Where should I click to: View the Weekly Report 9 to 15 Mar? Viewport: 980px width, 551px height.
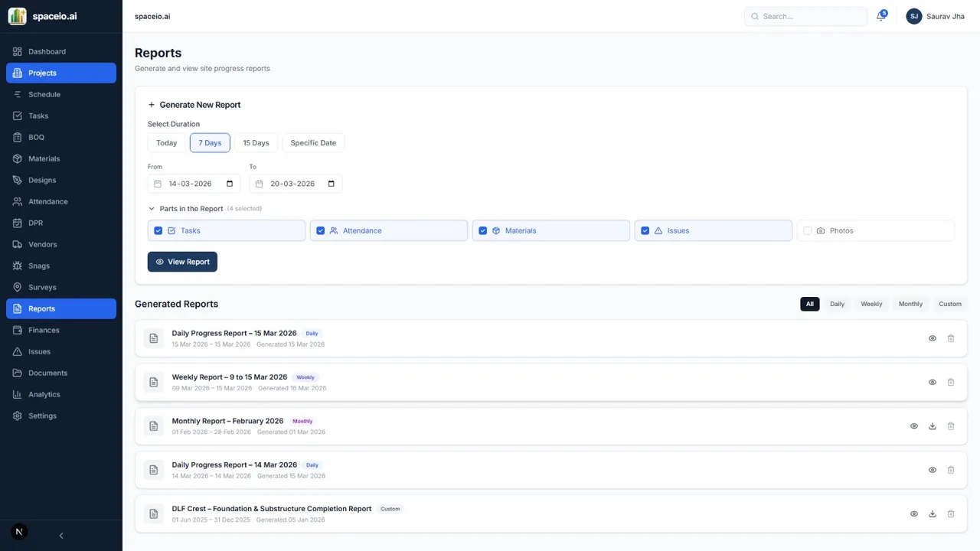933,382
